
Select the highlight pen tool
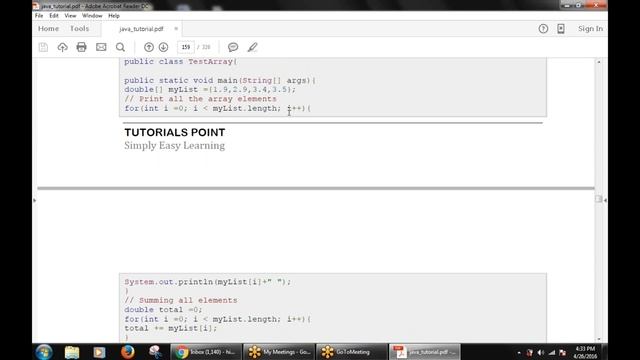point(253,47)
